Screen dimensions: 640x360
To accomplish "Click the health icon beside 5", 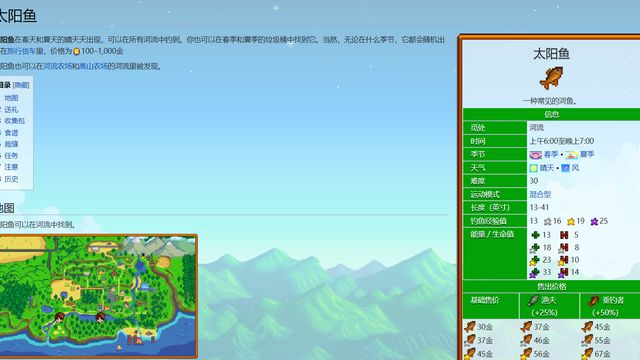I will pos(564,235).
